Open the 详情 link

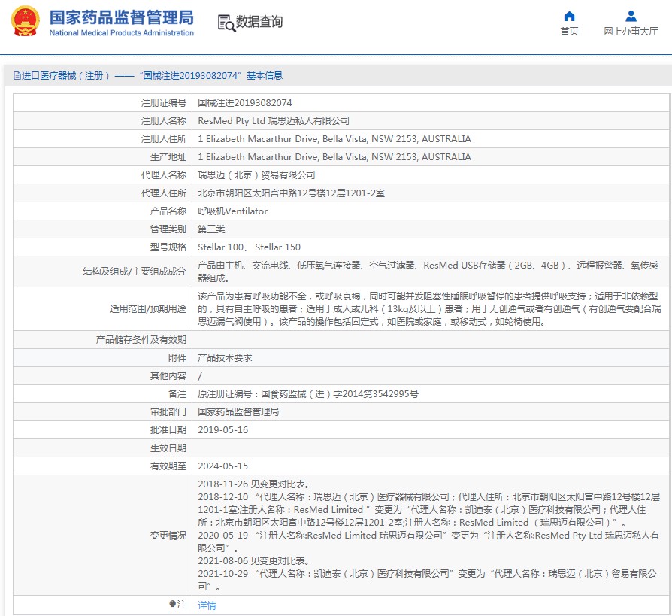[x=207, y=605]
